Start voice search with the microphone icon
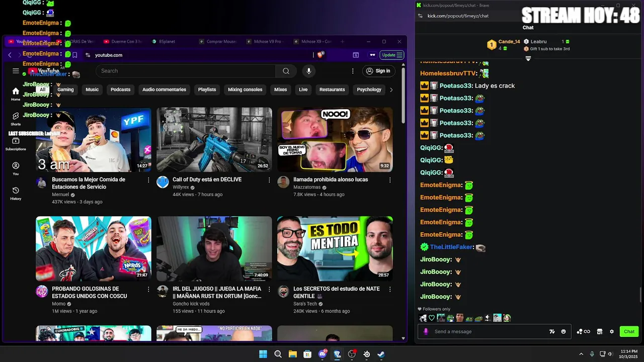Image resolution: width=644 pixels, height=362 pixels. tap(309, 71)
